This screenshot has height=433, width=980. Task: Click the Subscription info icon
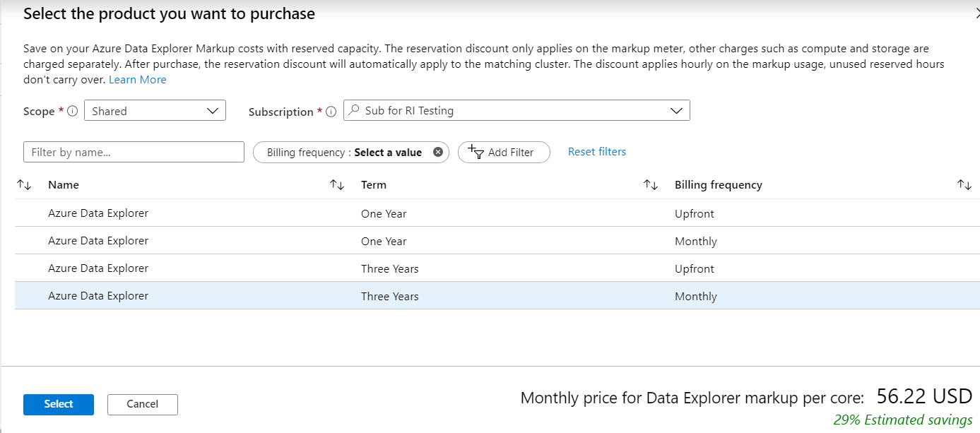click(x=331, y=112)
